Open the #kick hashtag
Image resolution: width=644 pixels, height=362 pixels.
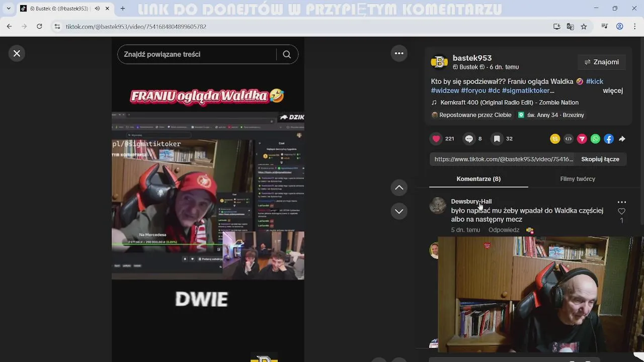pos(595,81)
